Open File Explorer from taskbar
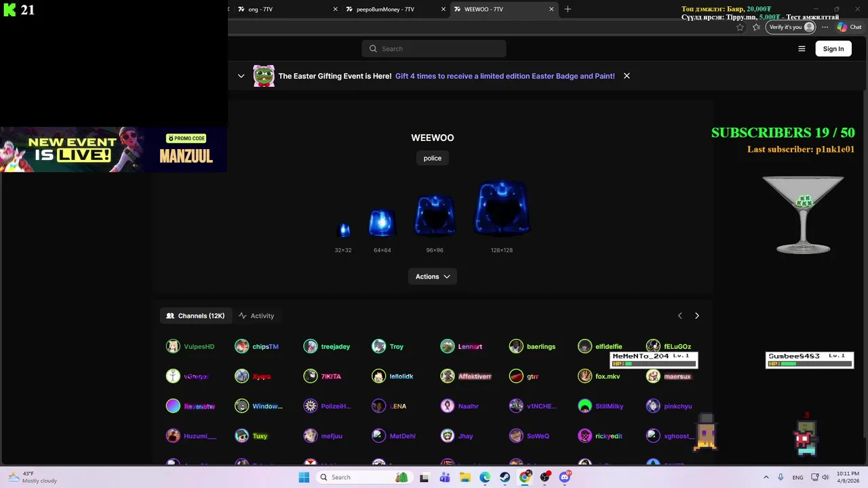 pos(465,477)
